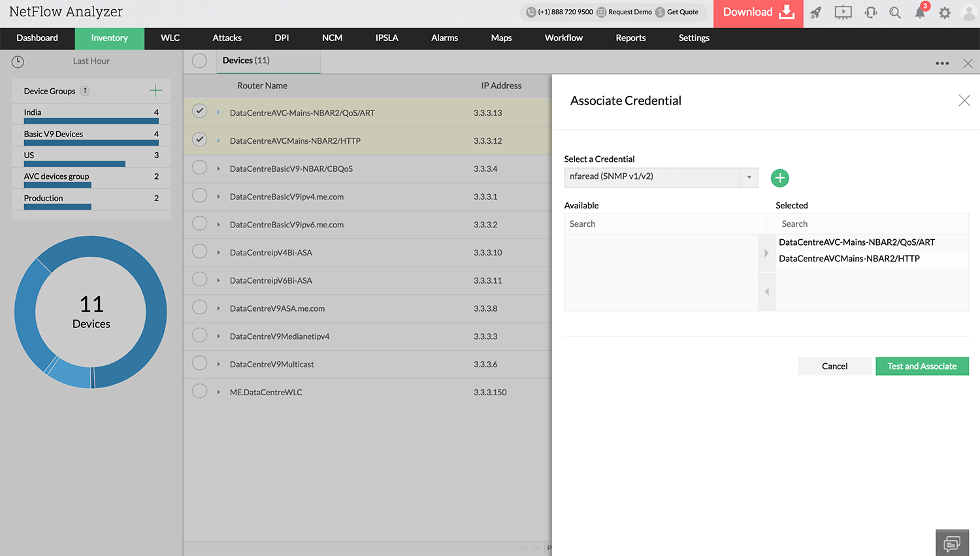Open the user profile icon
This screenshot has width=980, height=556.
969,12
